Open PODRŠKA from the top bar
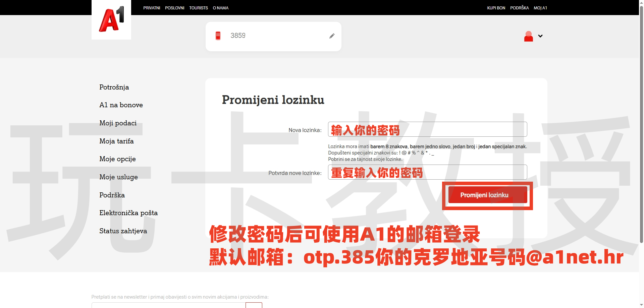This screenshot has width=644, height=308. [x=519, y=8]
